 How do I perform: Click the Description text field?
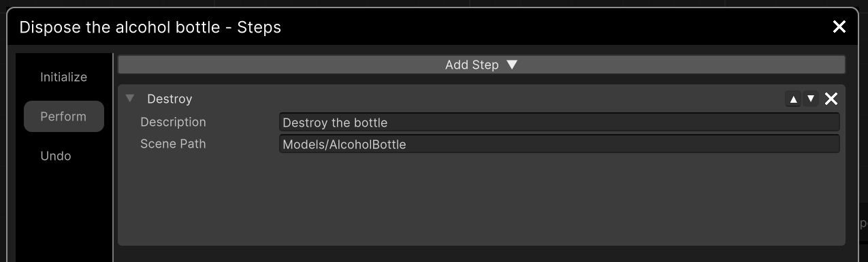coord(559,122)
